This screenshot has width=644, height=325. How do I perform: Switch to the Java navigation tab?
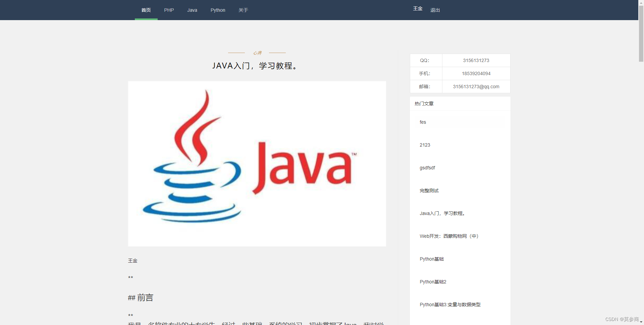(x=192, y=10)
